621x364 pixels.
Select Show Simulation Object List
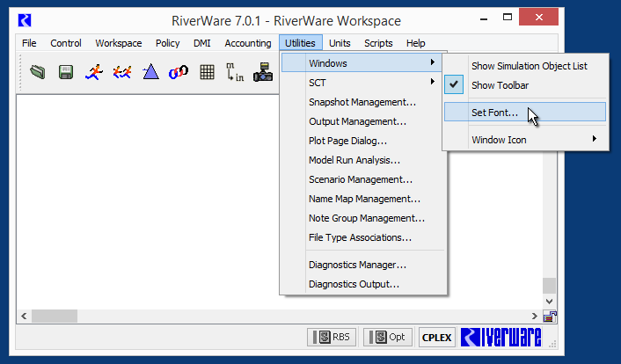coord(525,66)
